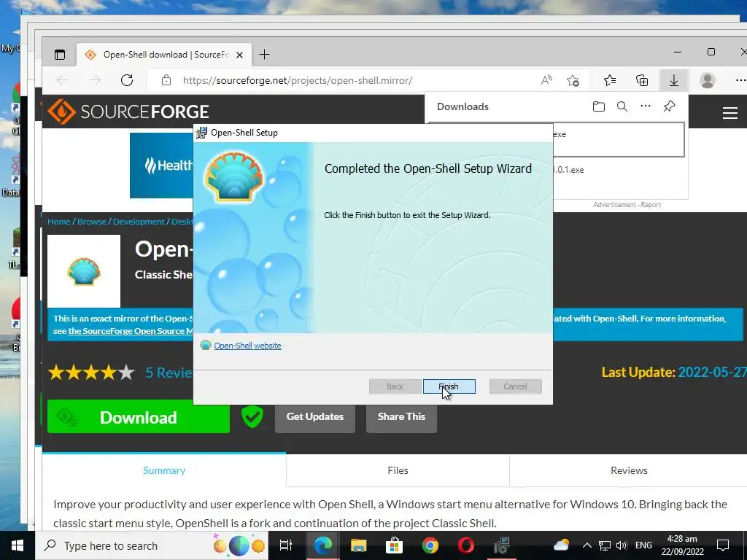Open the taskbar clock and date

pyautogui.click(x=682, y=545)
